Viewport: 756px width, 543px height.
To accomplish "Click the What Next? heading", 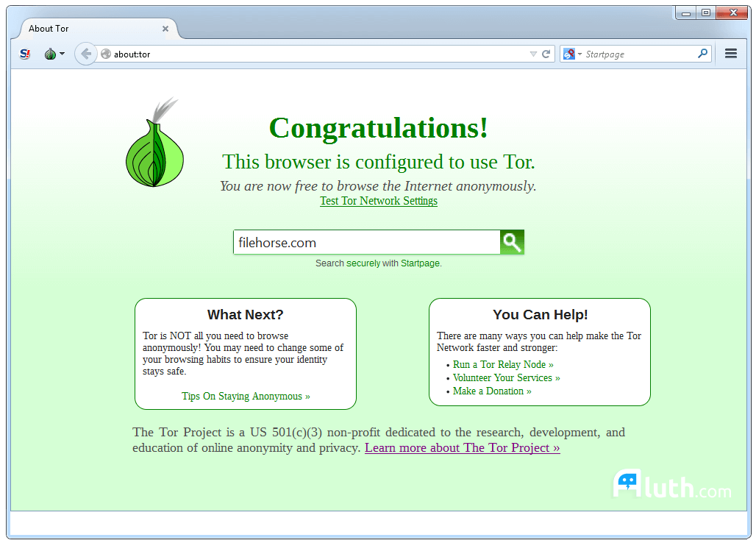I will click(x=246, y=314).
